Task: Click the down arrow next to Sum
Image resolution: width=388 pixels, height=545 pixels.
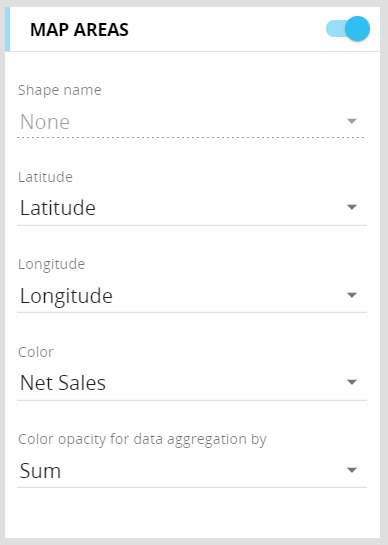Action: coord(352,470)
